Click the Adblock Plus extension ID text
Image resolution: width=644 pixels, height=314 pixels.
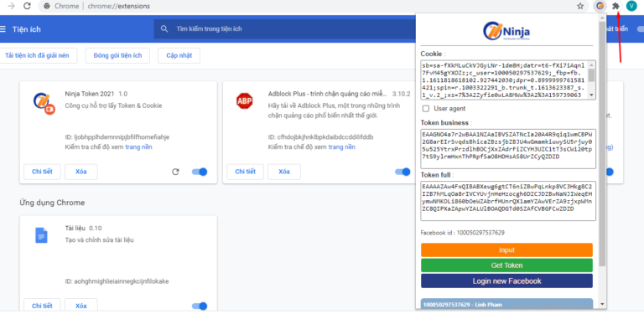coord(321,137)
